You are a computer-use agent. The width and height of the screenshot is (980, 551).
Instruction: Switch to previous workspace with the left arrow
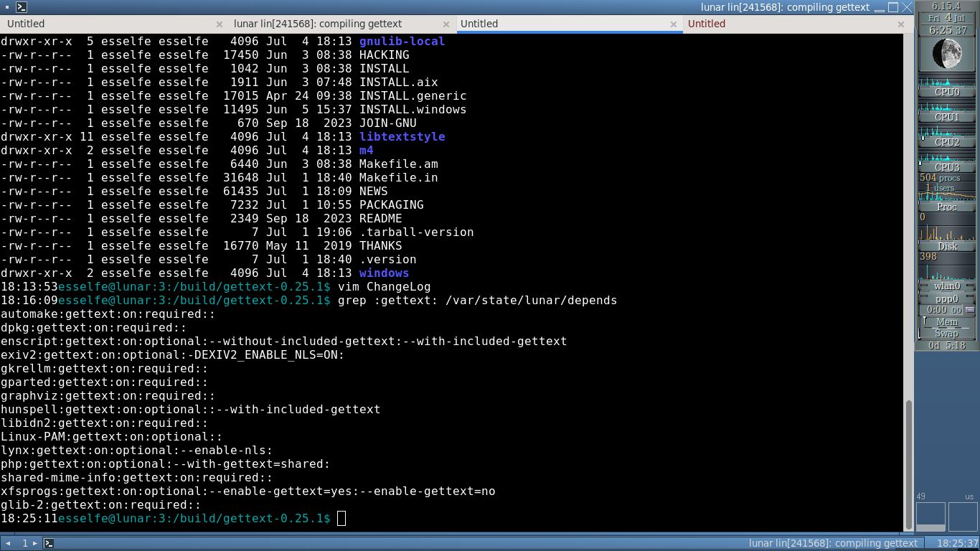(9, 543)
